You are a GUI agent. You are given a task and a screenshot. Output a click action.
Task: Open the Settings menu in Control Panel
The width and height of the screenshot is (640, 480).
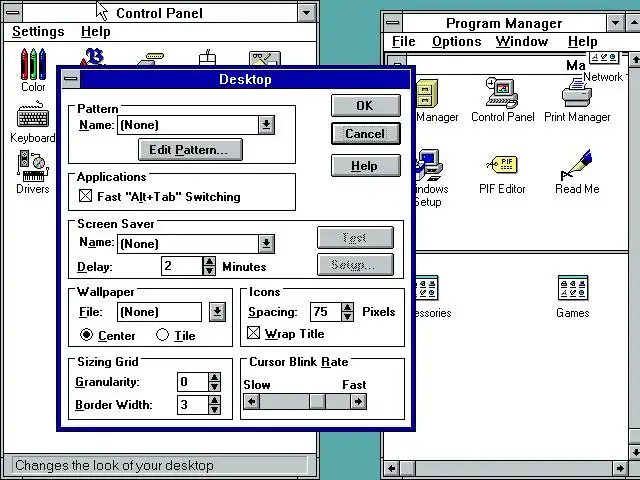(38, 31)
